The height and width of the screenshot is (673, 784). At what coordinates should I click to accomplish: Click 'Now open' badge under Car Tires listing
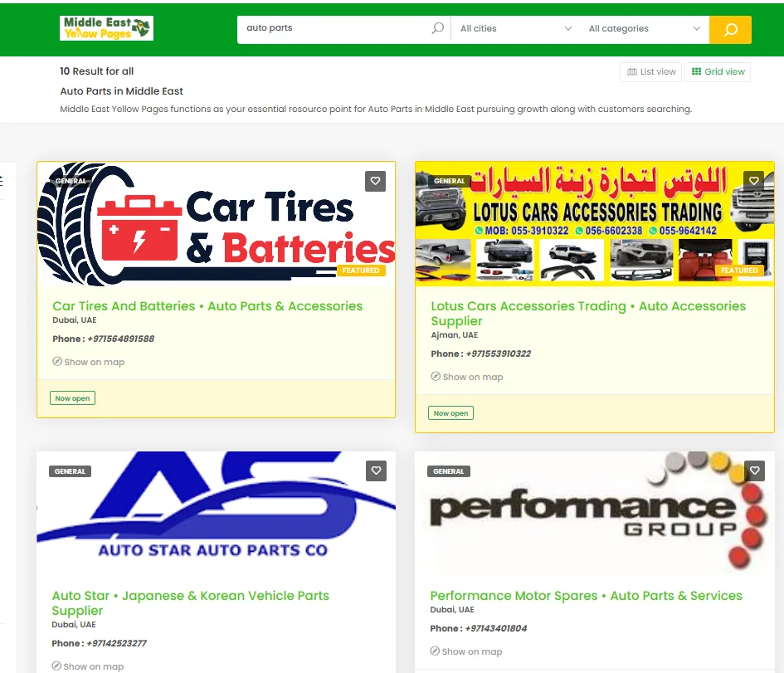[x=72, y=398]
